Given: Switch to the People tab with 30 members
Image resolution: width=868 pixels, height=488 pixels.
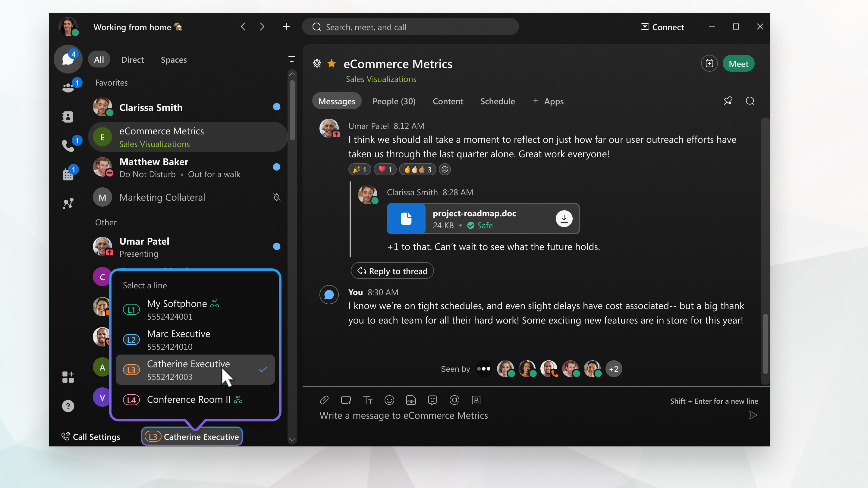Looking at the screenshot, I should pyautogui.click(x=393, y=101).
